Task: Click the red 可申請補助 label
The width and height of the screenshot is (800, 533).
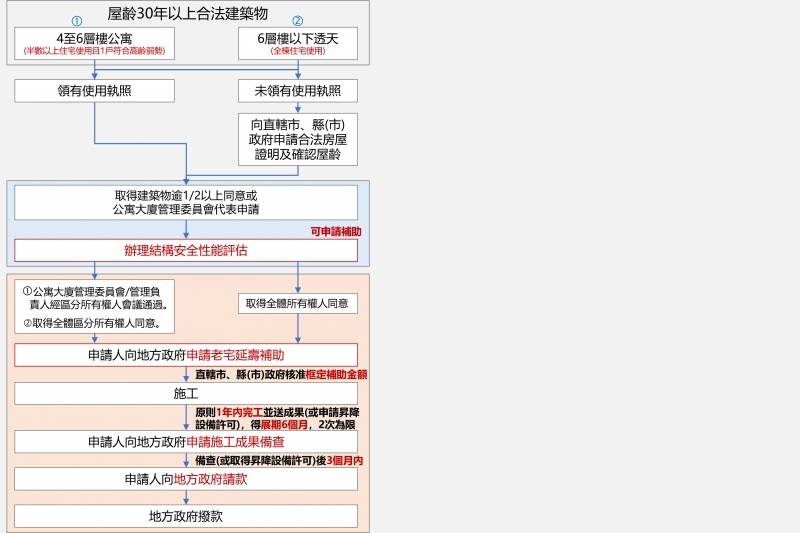Action: pos(336,231)
